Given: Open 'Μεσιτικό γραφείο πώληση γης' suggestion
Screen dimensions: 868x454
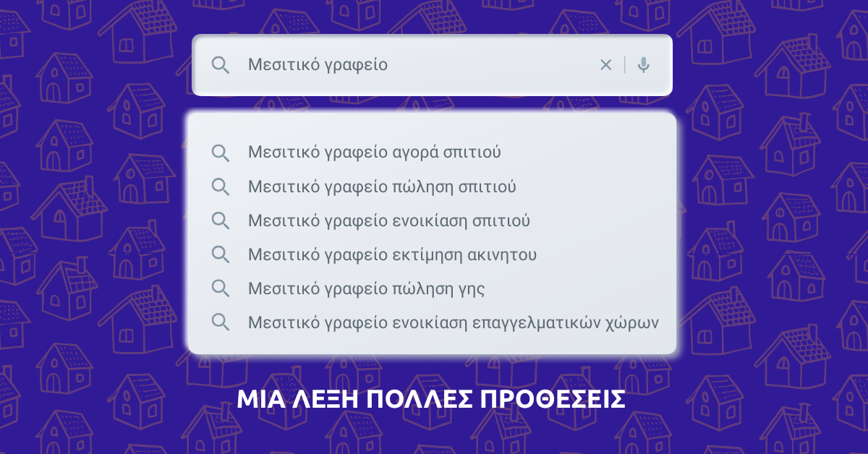Looking at the screenshot, I should click(x=366, y=288).
